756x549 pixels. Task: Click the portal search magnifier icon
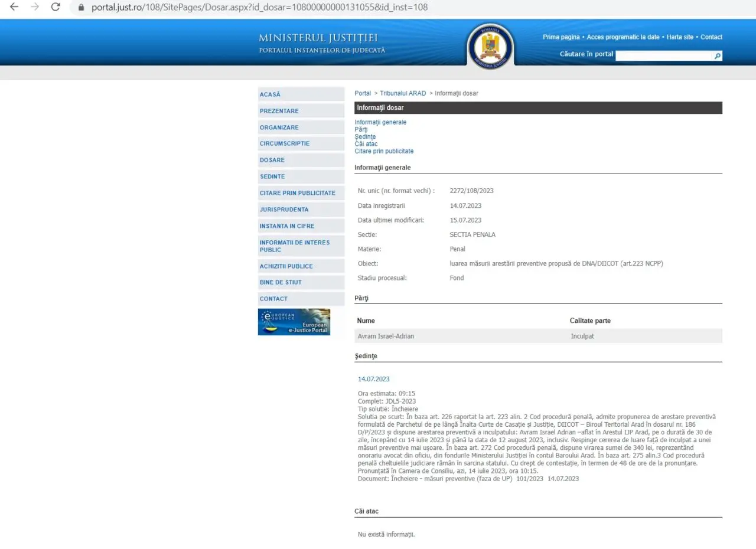tap(718, 56)
